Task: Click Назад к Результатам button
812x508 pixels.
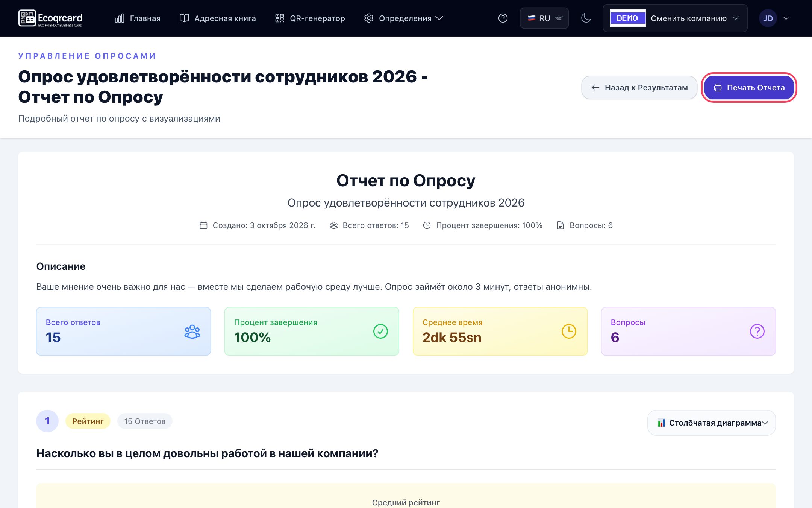Action: click(639, 88)
